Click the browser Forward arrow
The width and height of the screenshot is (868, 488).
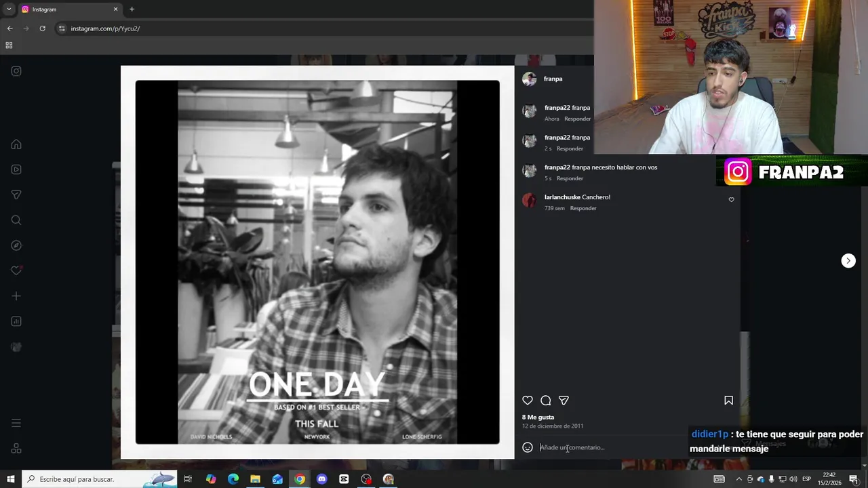coord(26,28)
